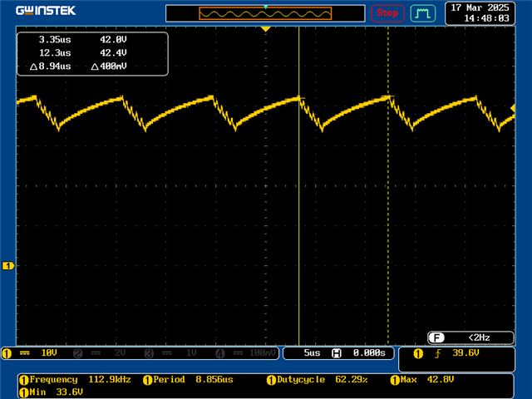This screenshot has height=399, width=532.
Task: Click the delta time 8.94us readout
Action: 51,66
